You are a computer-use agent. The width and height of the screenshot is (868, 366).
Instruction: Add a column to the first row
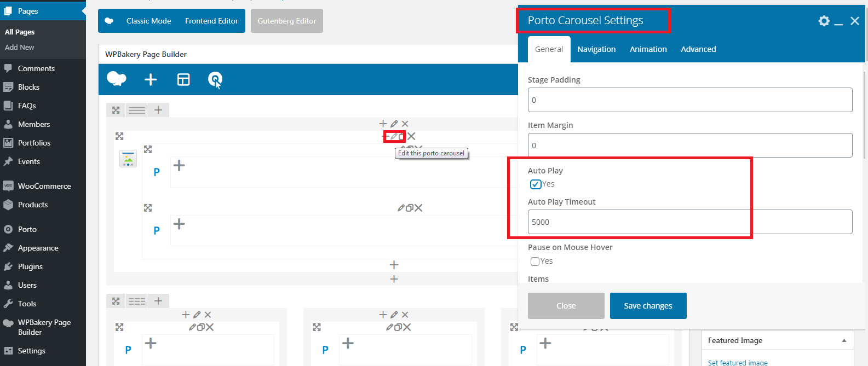158,110
